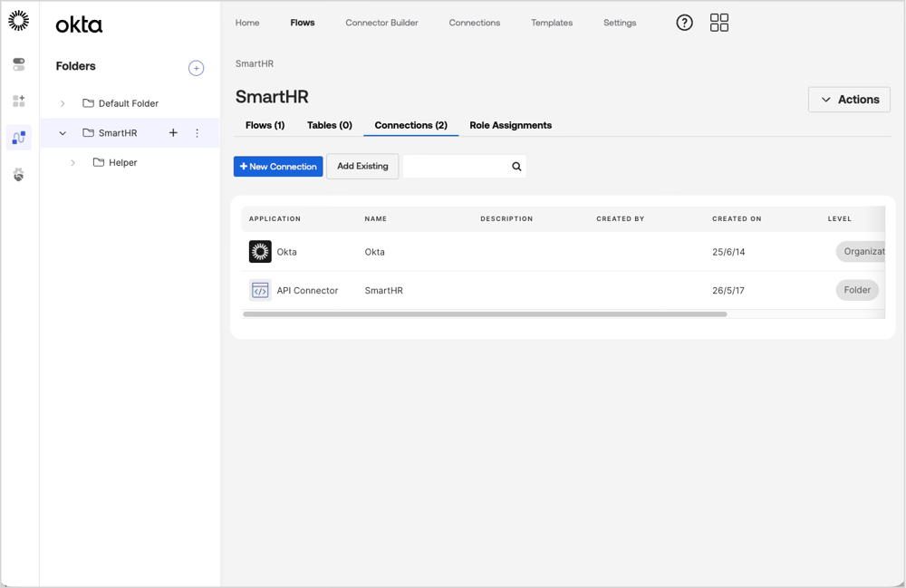Select Default Folder in the tree
This screenshot has height=588, width=906.
[x=129, y=103]
